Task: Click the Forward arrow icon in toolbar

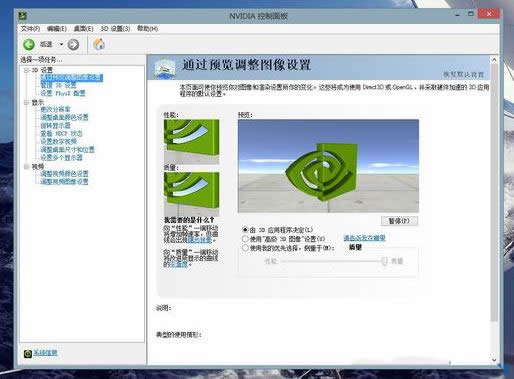Action: point(73,44)
